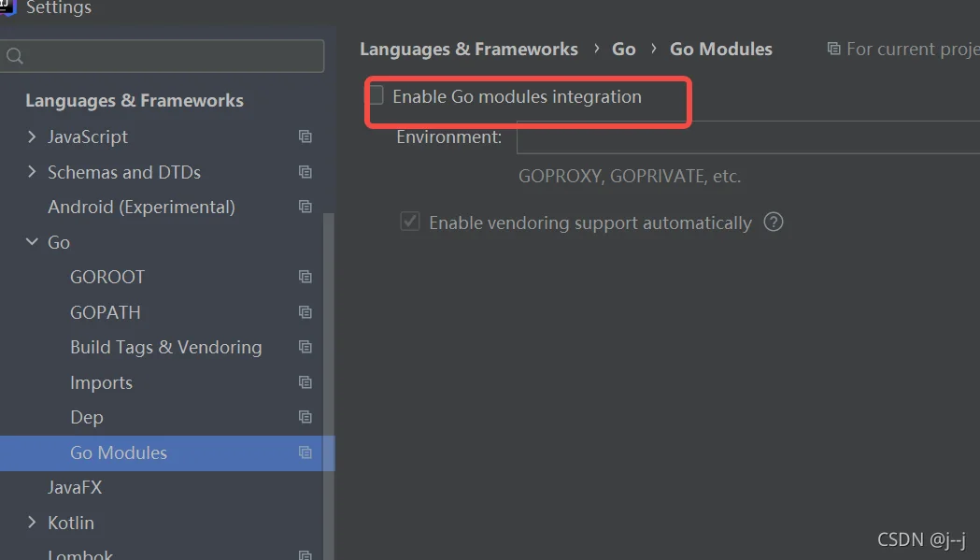Collapse the Go settings node
The image size is (980, 560).
32,241
